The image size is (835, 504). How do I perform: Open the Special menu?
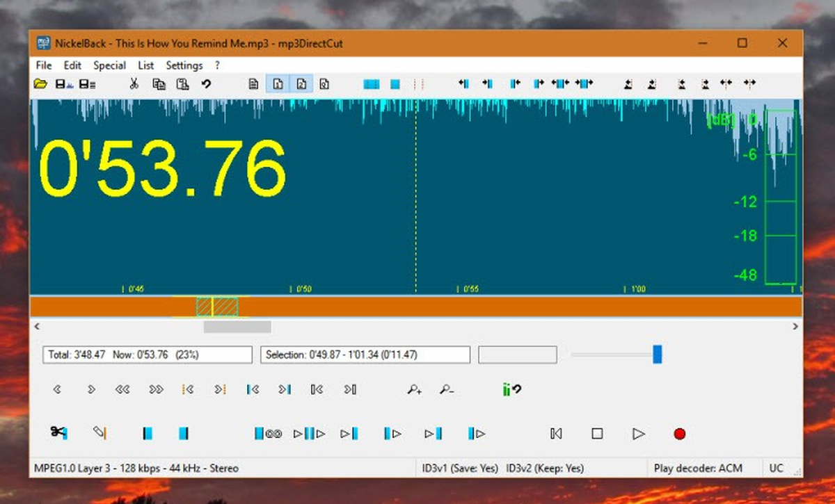coord(110,65)
